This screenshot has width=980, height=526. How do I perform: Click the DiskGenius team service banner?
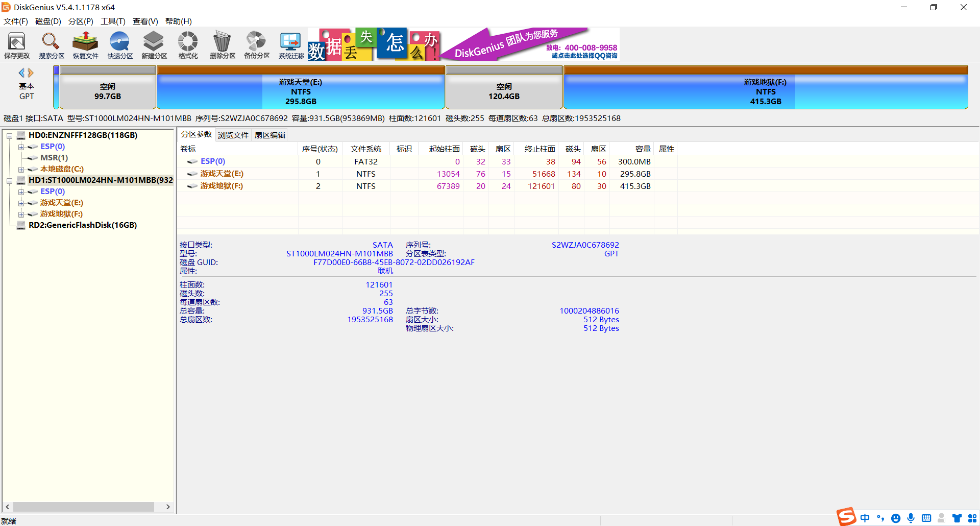coord(531,44)
